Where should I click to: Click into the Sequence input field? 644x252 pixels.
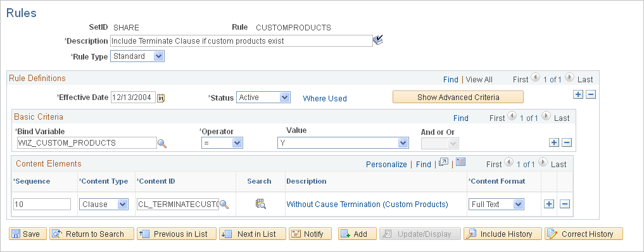tap(42, 204)
